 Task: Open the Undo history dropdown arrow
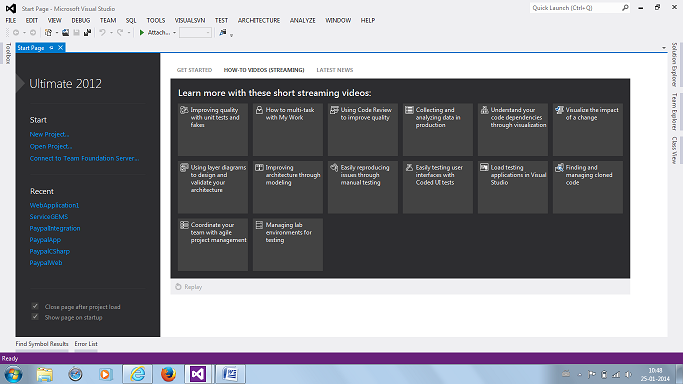click(111, 33)
